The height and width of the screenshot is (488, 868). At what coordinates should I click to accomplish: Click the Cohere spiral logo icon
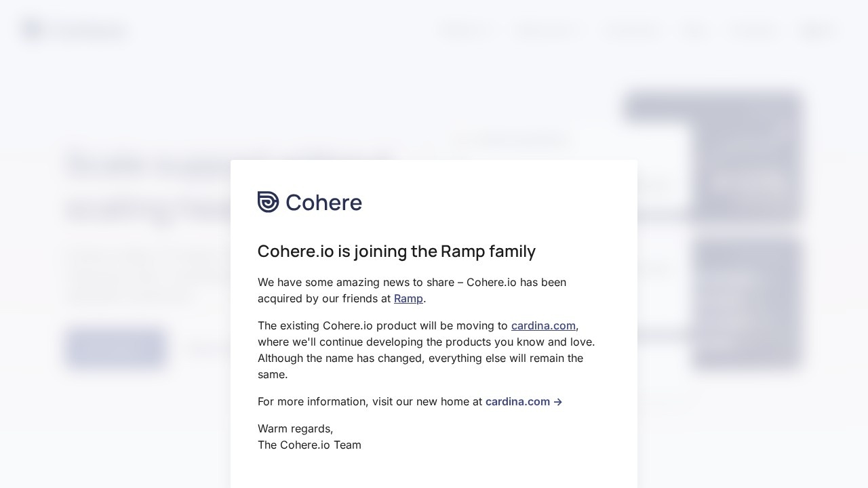point(268,201)
